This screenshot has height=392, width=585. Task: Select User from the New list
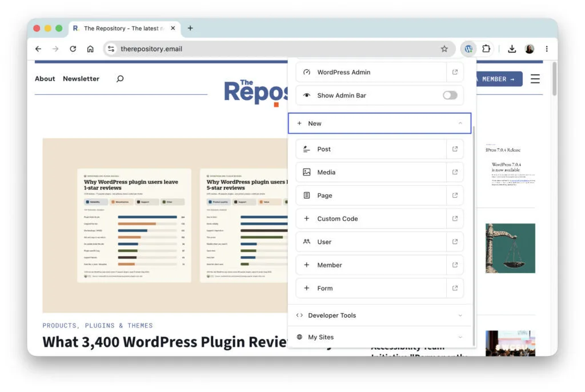[x=371, y=242]
